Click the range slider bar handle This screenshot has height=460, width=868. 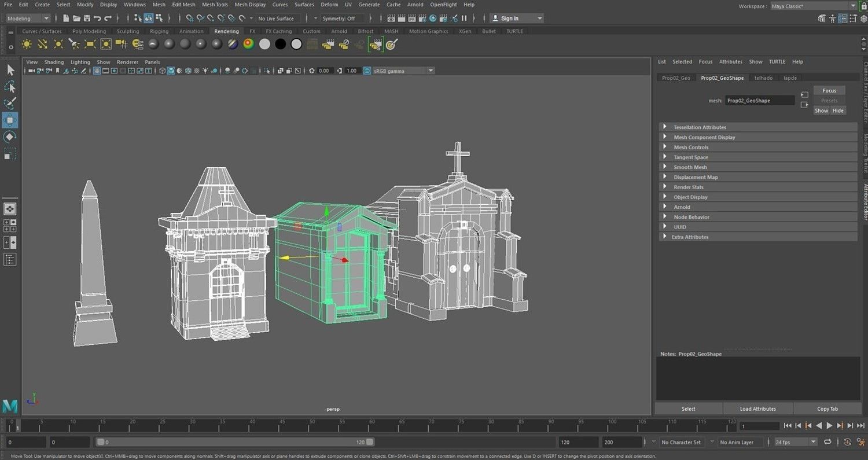[x=236, y=442]
